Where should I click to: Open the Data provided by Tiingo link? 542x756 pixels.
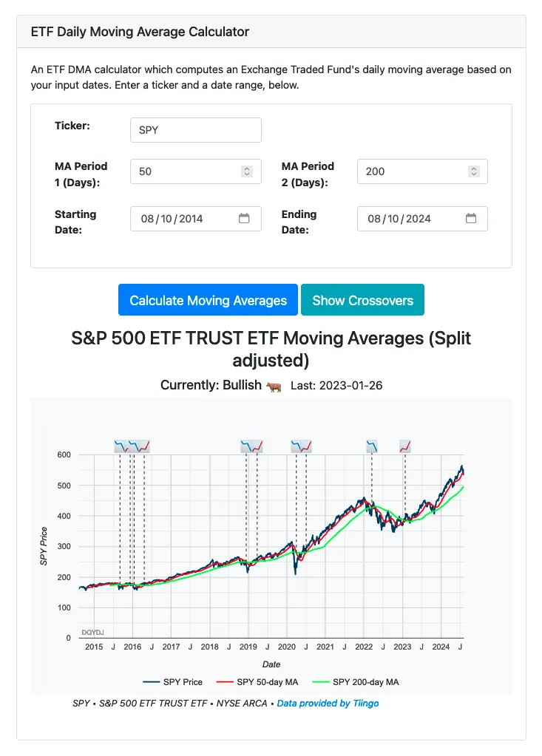328,703
